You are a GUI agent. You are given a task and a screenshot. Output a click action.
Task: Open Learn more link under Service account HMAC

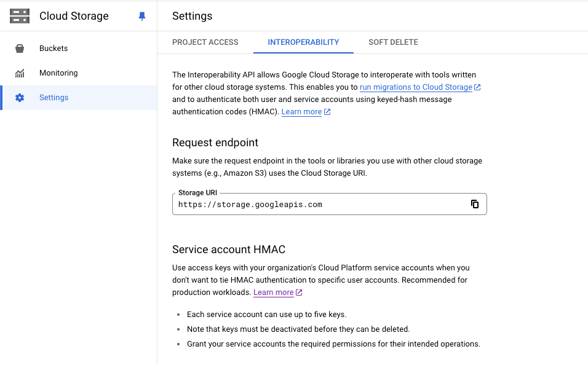tap(273, 292)
